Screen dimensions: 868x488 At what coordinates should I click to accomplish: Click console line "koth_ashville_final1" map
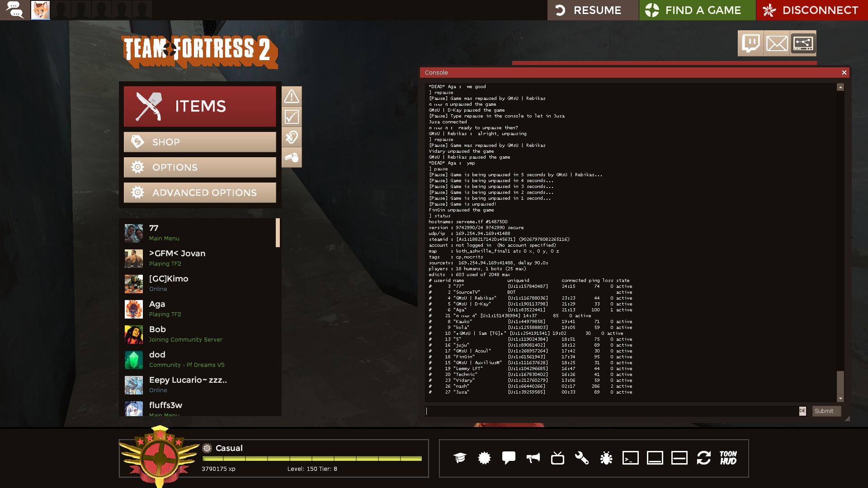(x=494, y=251)
